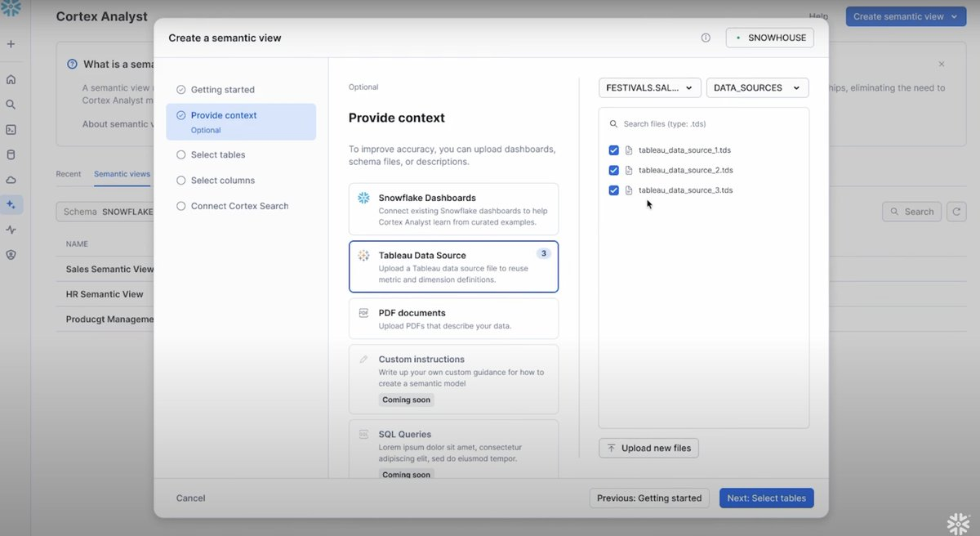Image resolution: width=980 pixels, height=536 pixels.
Task: Click the Search files input field
Action: coord(704,124)
